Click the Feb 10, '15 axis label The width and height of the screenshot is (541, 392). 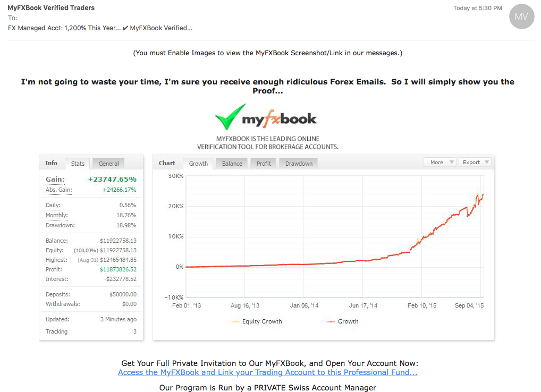click(x=421, y=305)
